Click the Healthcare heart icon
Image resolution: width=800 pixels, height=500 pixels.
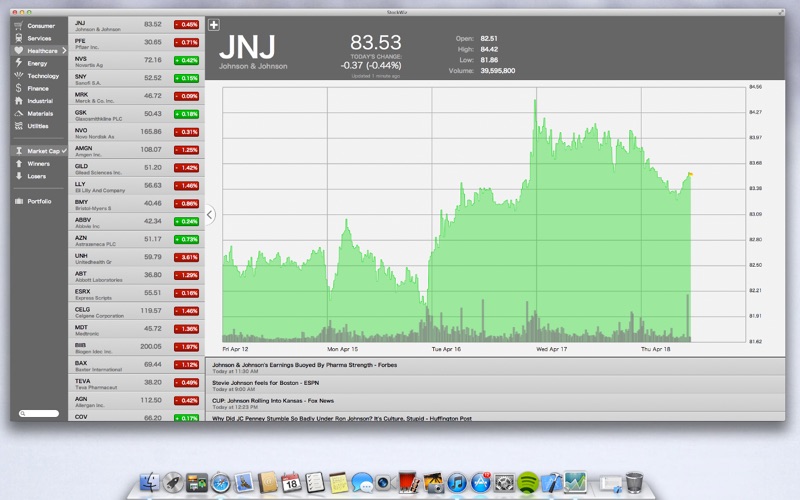click(19, 51)
